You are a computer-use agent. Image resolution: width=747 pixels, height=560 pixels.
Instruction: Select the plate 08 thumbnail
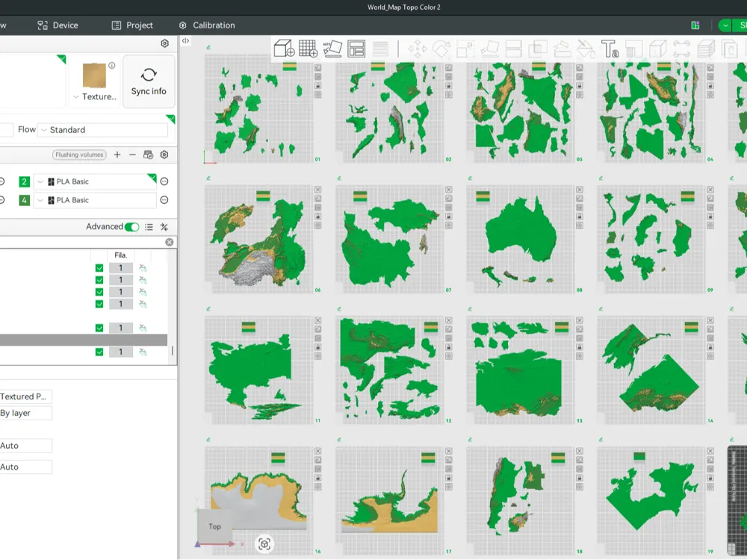point(520,239)
